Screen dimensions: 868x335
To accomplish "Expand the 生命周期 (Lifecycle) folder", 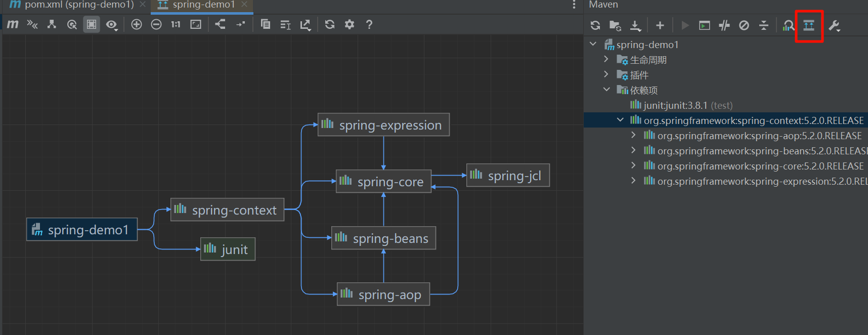I will click(x=606, y=59).
